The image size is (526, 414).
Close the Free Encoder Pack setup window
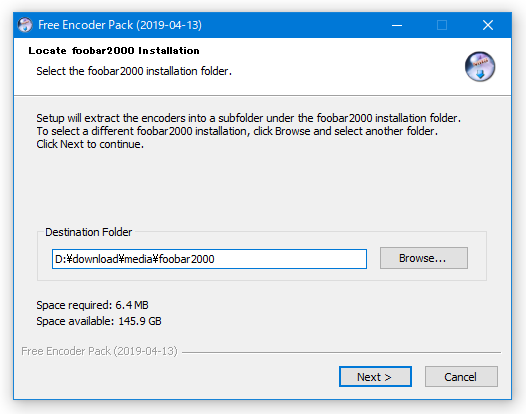point(488,25)
